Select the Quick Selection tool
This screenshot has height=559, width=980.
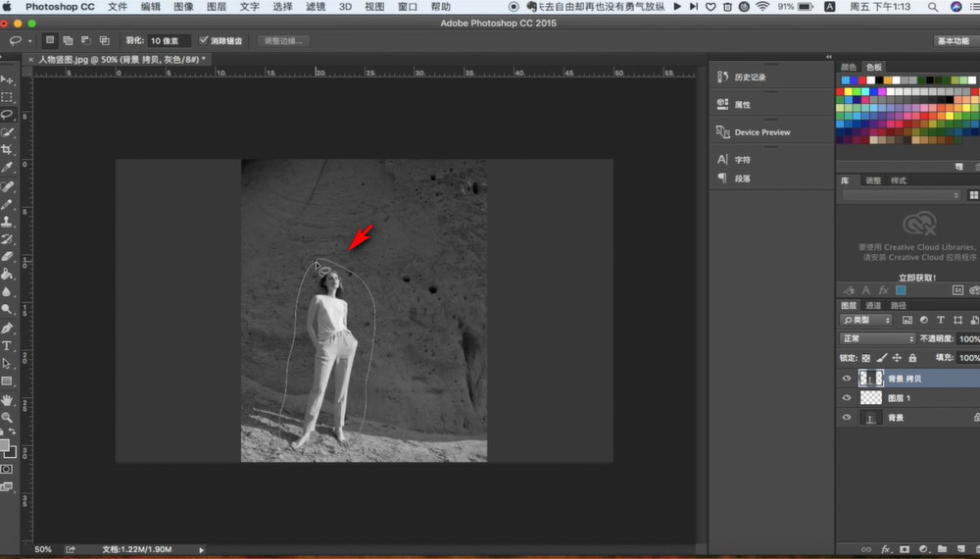pyautogui.click(x=7, y=132)
